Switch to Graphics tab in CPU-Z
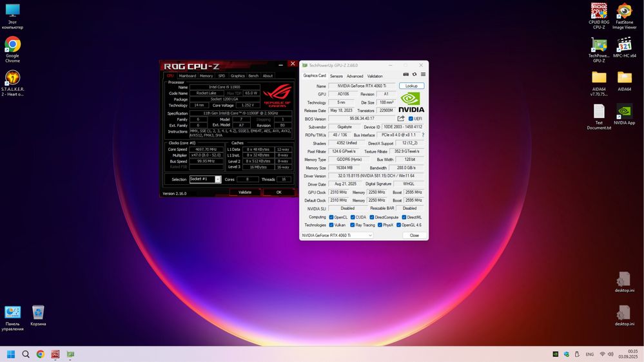644x362 pixels. [237, 75]
